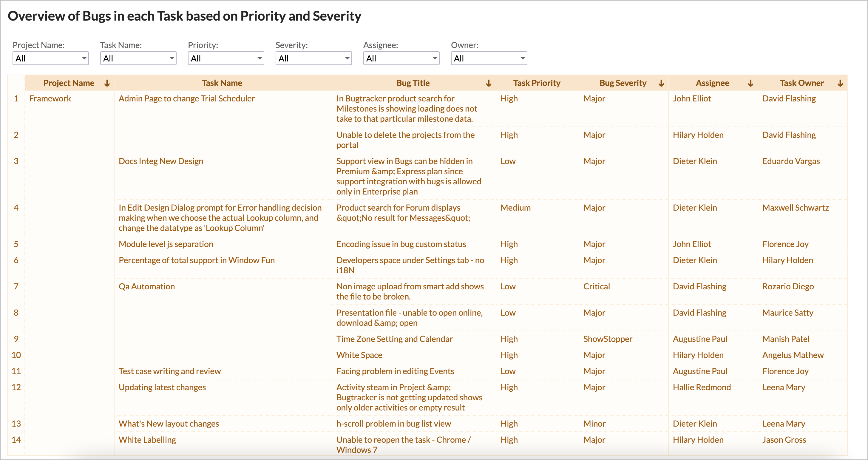
Task: Click the White Space bug title
Action: (x=359, y=355)
